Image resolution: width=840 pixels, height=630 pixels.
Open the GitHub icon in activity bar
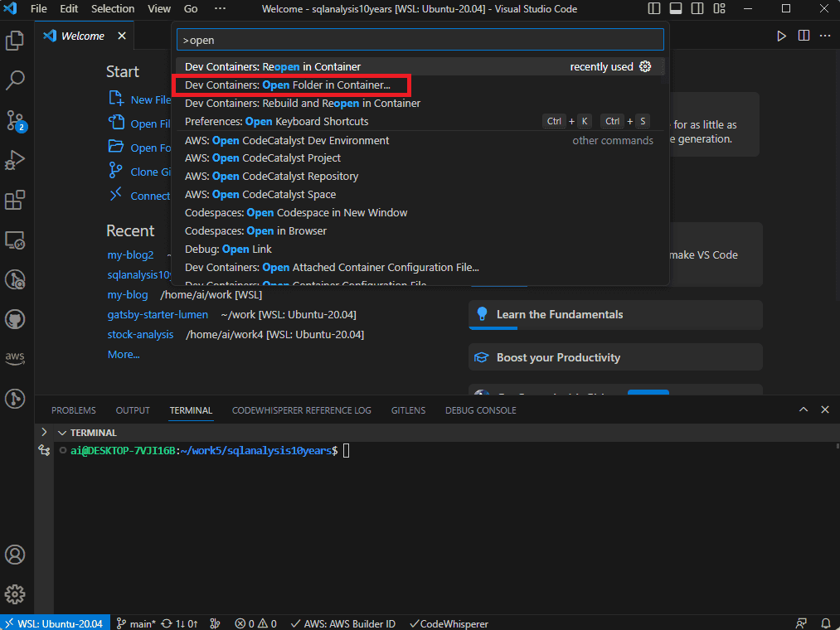click(x=15, y=319)
